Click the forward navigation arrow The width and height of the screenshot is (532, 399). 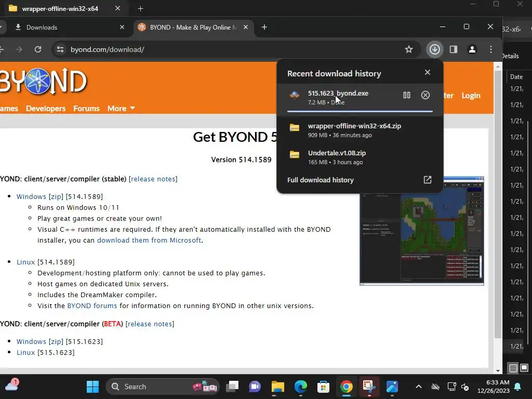[19, 49]
